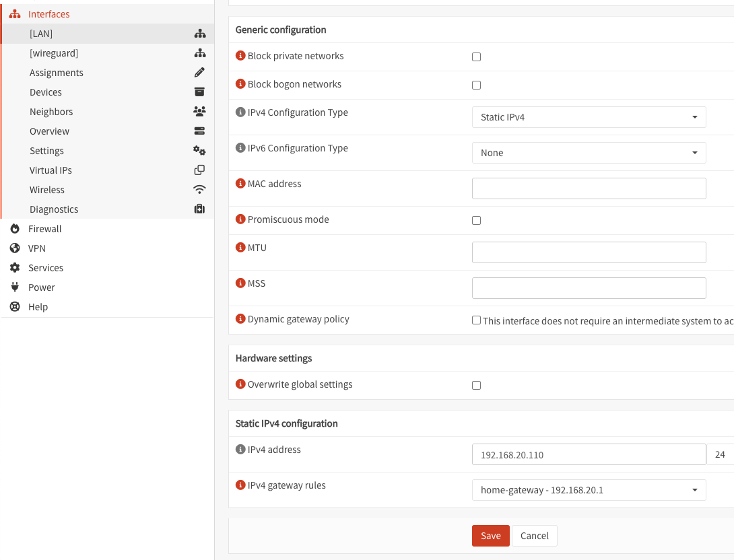Enable Block private networks checkbox
The image size is (734, 560).
(476, 57)
